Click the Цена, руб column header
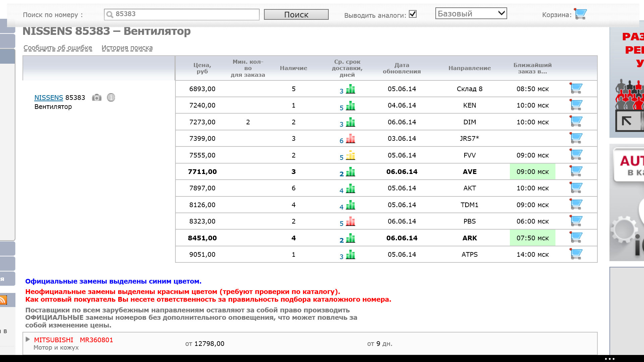The height and width of the screenshot is (362, 644). [x=202, y=68]
